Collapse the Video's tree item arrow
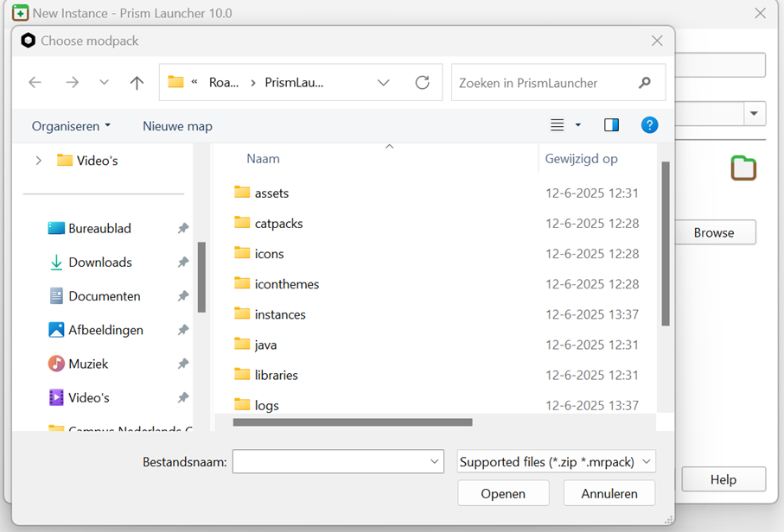Screen dimensions: 784x532 point(38,160)
